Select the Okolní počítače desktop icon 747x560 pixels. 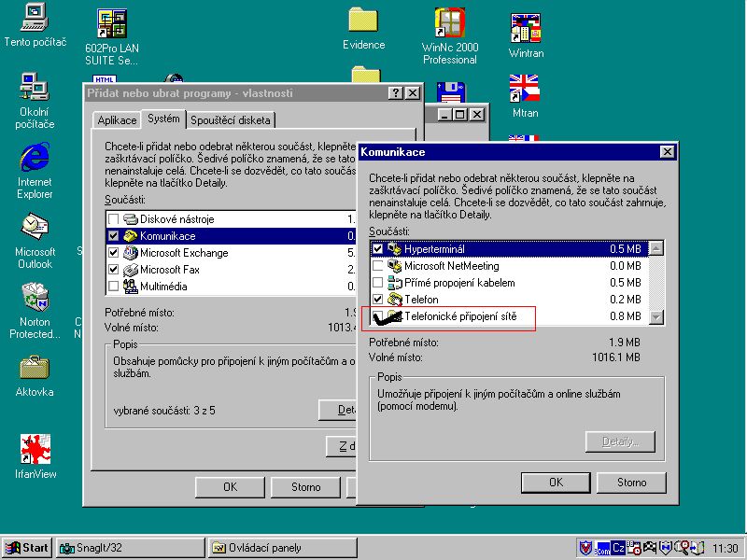(x=35, y=87)
